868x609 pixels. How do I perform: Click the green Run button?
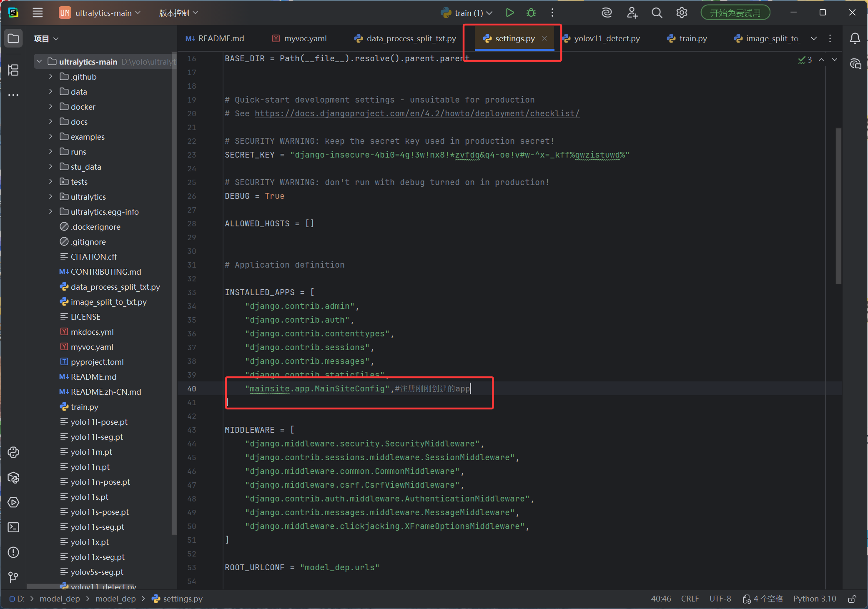point(509,13)
